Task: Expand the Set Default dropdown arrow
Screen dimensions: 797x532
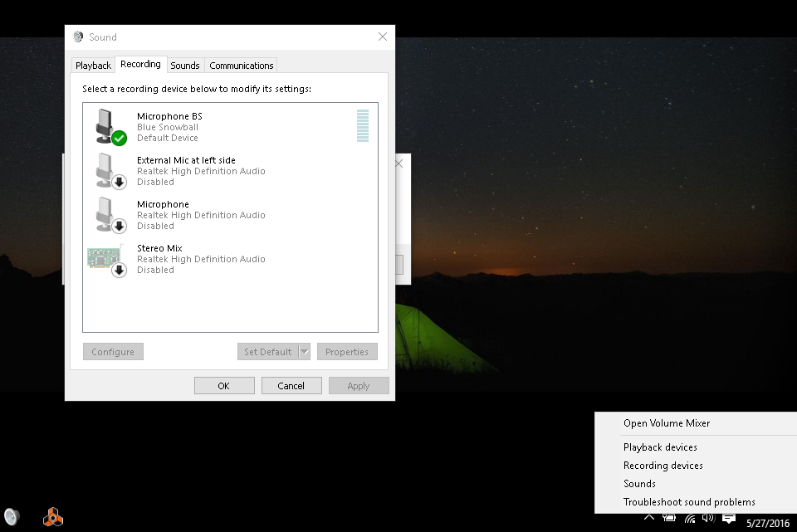Action: tap(305, 352)
